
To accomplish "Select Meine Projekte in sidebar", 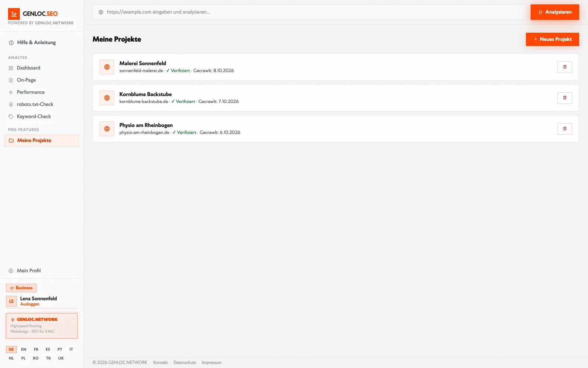I will point(42,141).
